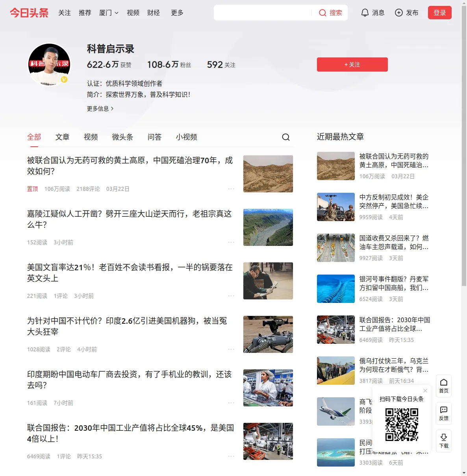Follow the author with + 关注 button
This screenshot has height=476, width=467.
(352, 65)
